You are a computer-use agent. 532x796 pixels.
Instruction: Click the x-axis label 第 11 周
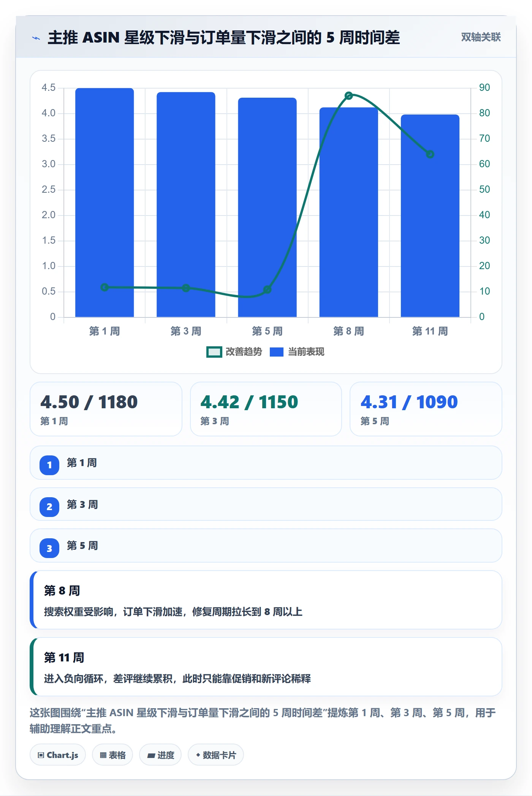tap(430, 331)
